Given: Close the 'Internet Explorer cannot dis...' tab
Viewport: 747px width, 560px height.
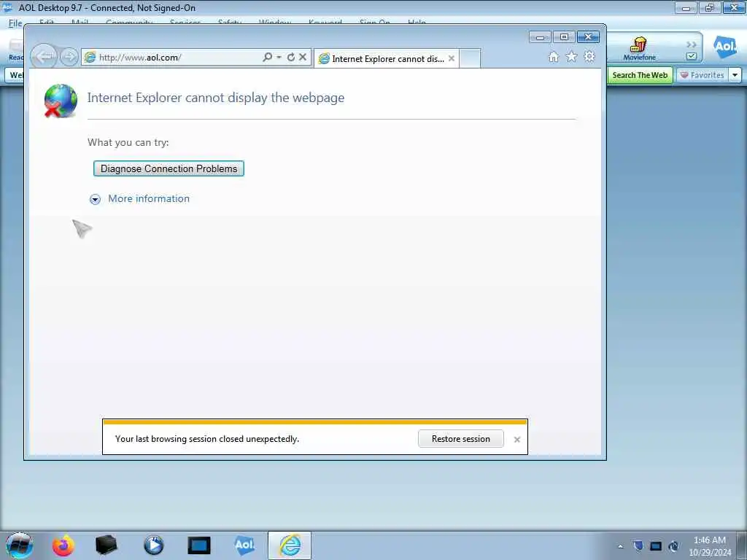Looking at the screenshot, I should [452, 58].
